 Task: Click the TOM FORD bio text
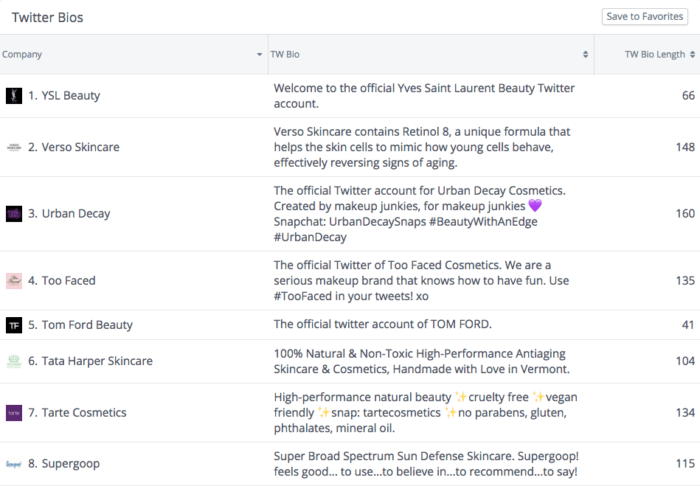point(383,324)
